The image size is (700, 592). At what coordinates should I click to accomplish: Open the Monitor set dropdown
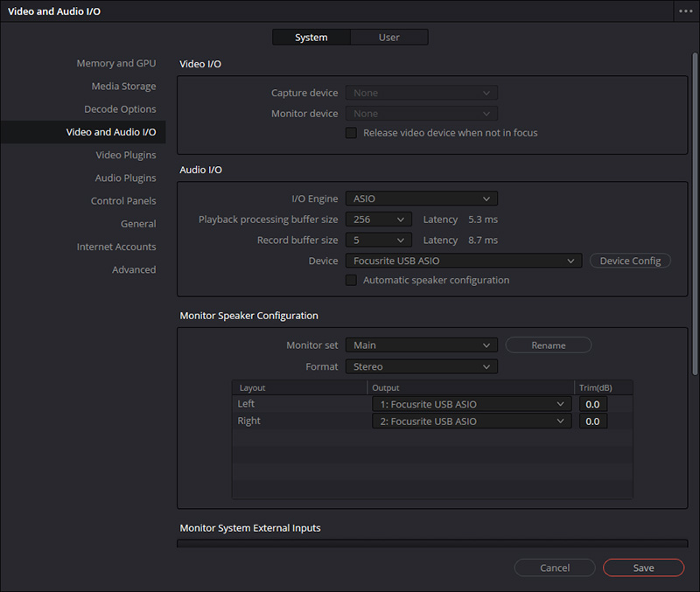pyautogui.click(x=421, y=345)
